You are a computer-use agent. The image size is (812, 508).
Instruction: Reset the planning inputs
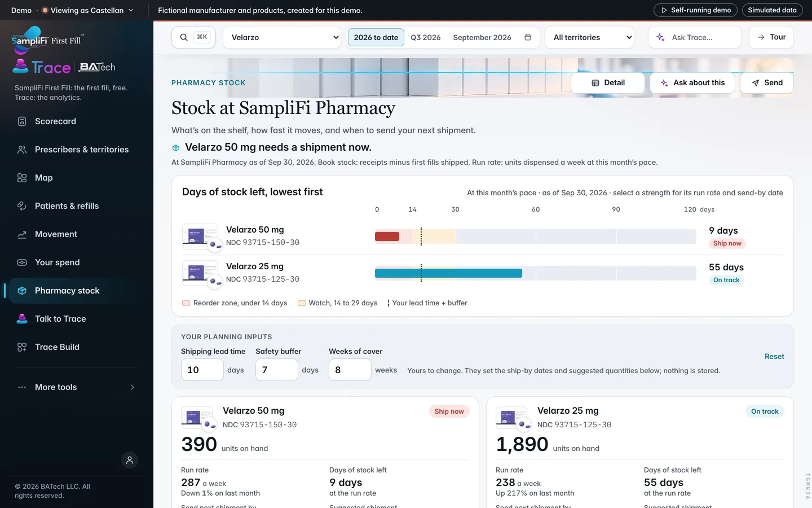pyautogui.click(x=774, y=357)
